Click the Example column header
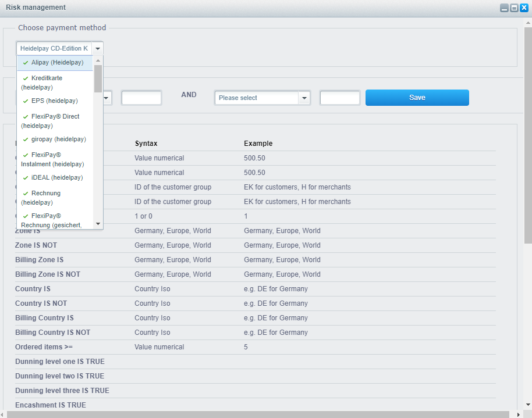This screenshot has height=418, width=532. coord(258,144)
